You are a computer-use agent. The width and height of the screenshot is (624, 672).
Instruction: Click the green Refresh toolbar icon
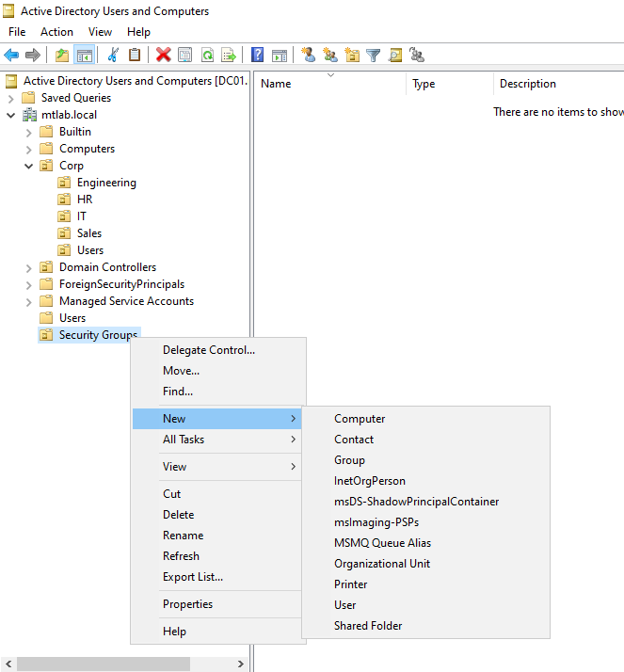pyautogui.click(x=208, y=55)
